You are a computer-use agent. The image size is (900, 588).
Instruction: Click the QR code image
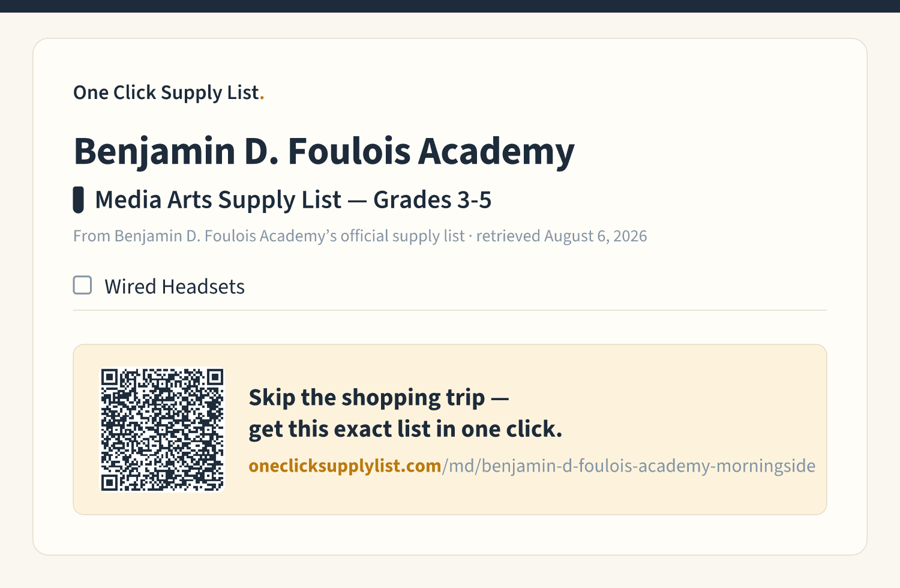pos(162,430)
